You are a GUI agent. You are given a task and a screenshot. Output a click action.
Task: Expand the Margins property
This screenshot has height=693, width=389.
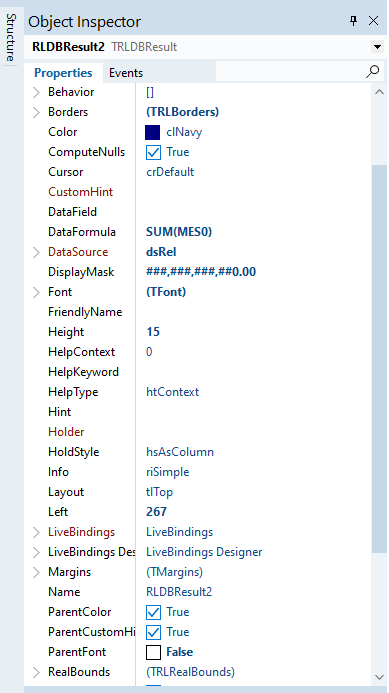pos(36,572)
